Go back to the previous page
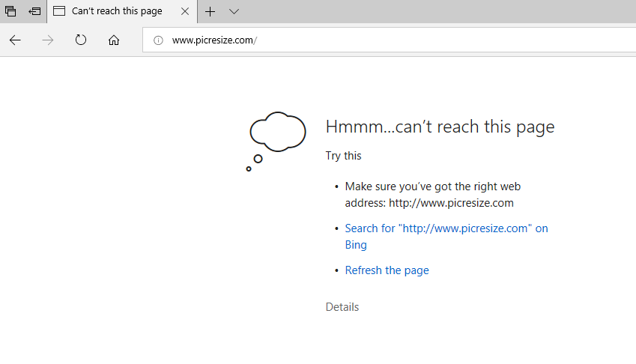The image size is (636, 364). pyautogui.click(x=15, y=40)
